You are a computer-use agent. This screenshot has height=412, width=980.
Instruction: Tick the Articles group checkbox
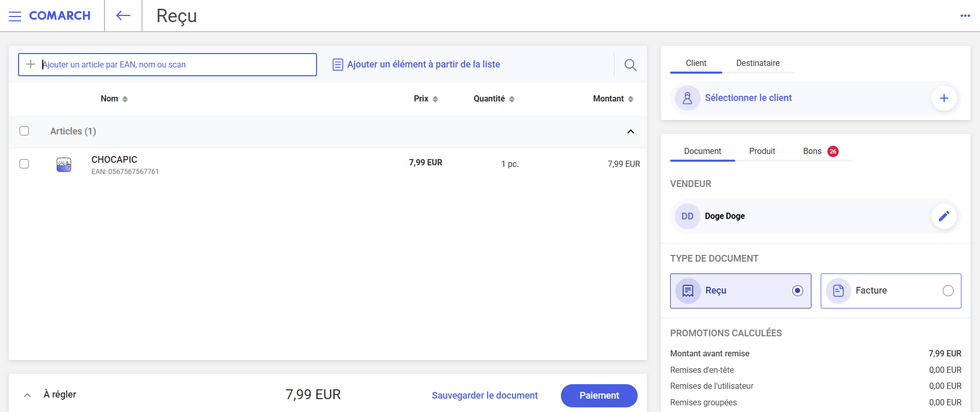24,131
